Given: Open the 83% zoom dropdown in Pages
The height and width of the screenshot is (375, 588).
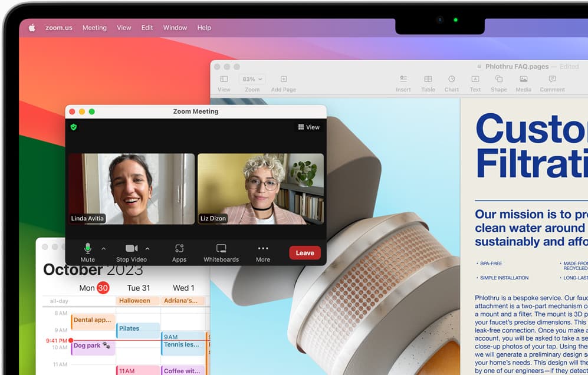Looking at the screenshot, I should (252, 79).
